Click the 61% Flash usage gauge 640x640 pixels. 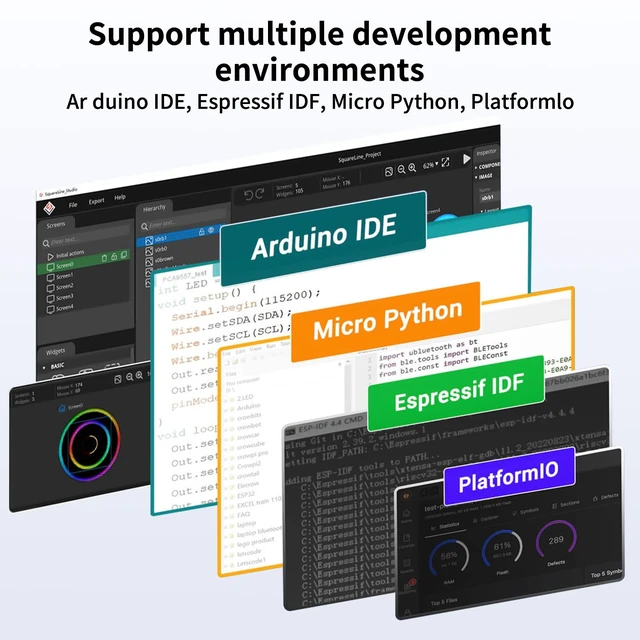click(502, 550)
